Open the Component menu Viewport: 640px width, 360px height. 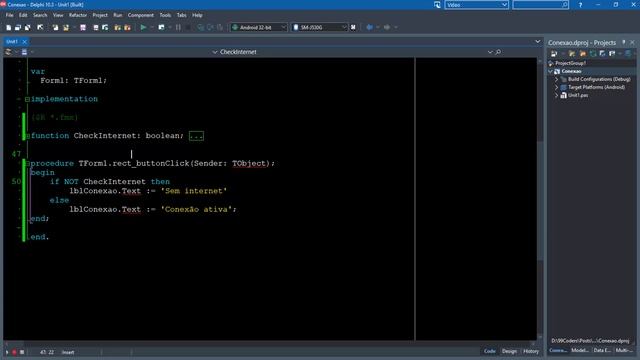[141, 15]
